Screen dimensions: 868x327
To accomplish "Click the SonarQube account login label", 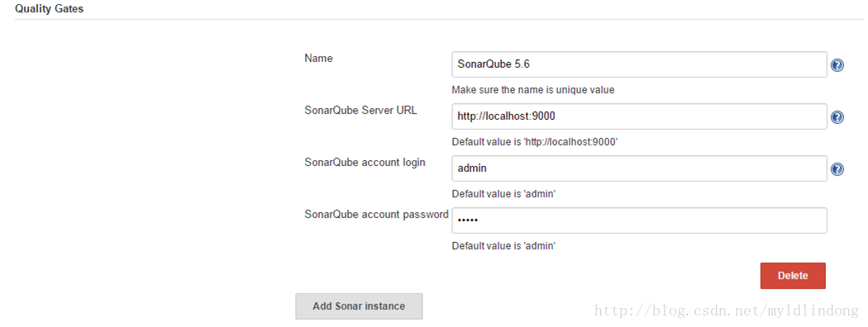I will coord(365,162).
